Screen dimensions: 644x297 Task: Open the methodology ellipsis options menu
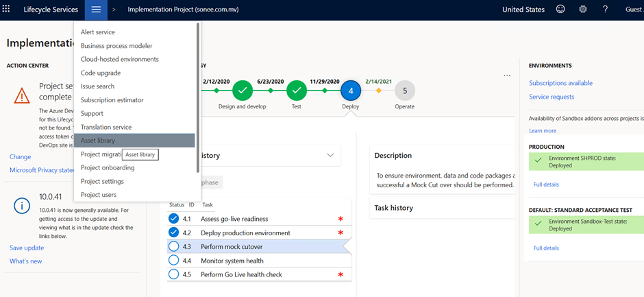click(x=507, y=75)
